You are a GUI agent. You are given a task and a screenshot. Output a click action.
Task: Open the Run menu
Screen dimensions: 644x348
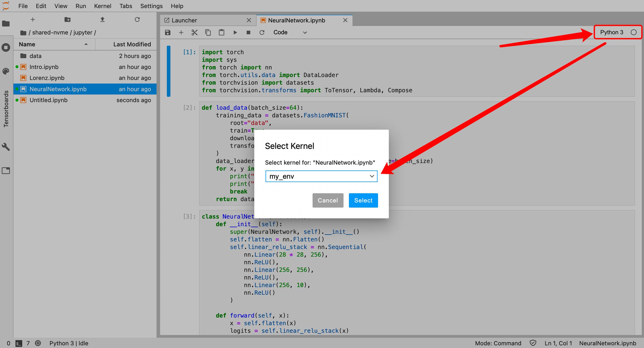click(81, 6)
